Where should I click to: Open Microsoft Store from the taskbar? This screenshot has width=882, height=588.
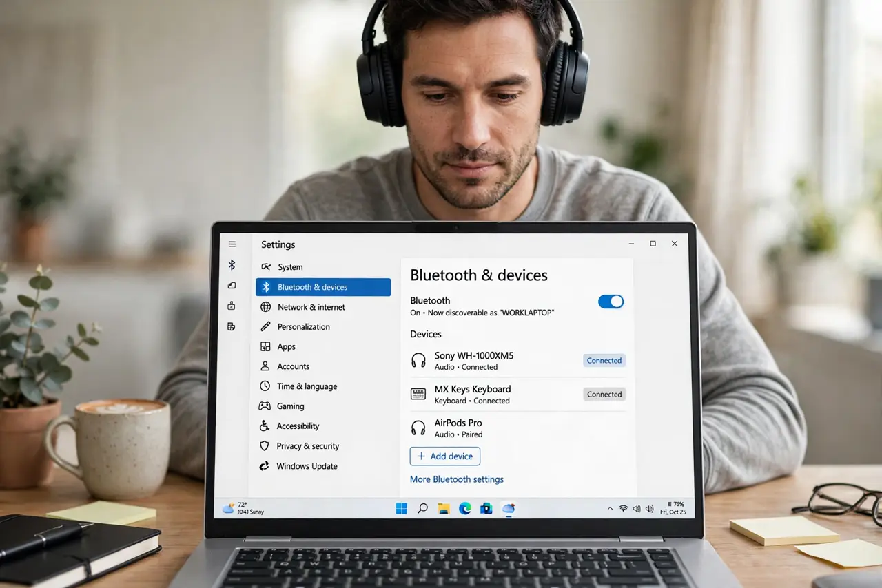coord(486,509)
